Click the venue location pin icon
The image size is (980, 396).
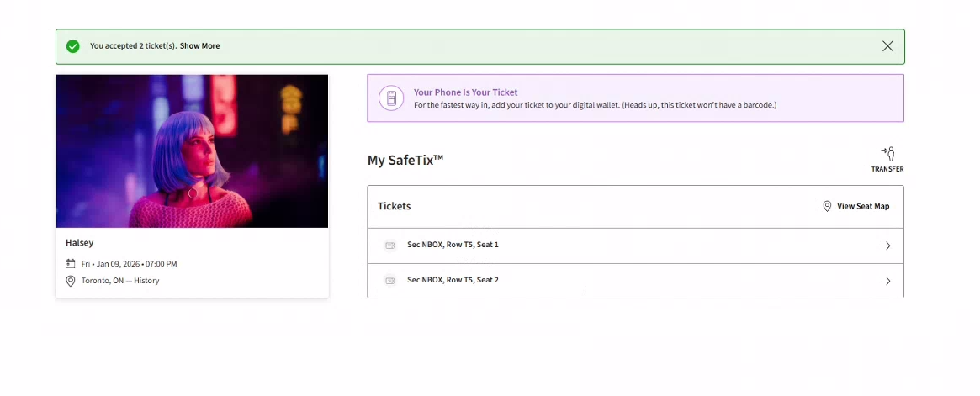coord(71,281)
